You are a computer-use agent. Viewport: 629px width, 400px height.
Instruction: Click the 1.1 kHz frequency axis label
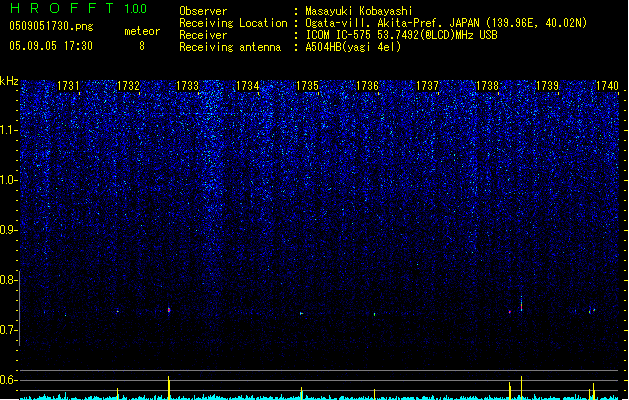coord(8,130)
